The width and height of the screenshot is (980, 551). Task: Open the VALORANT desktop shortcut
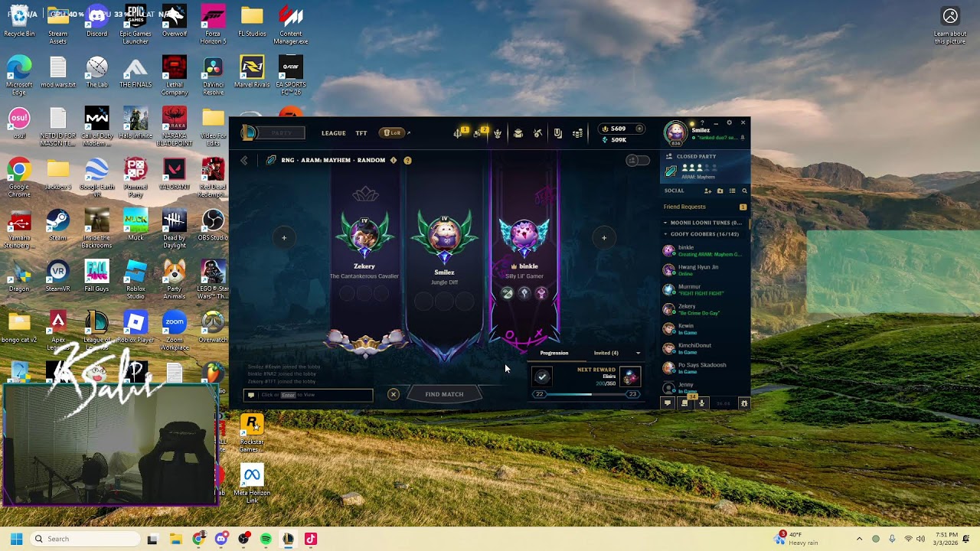pos(175,173)
